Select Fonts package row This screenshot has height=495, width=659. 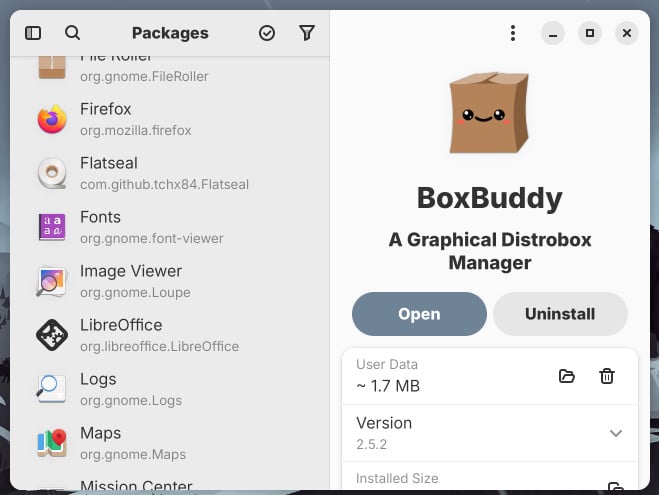[x=170, y=227]
